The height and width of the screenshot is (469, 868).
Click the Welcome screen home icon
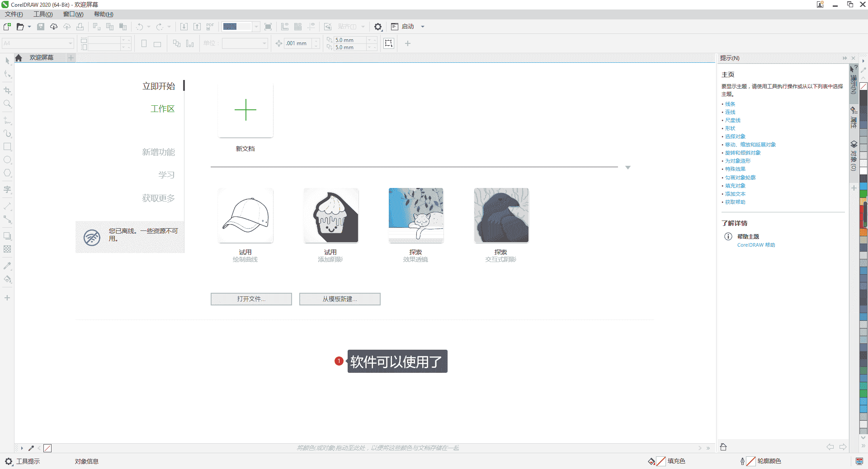(x=19, y=58)
